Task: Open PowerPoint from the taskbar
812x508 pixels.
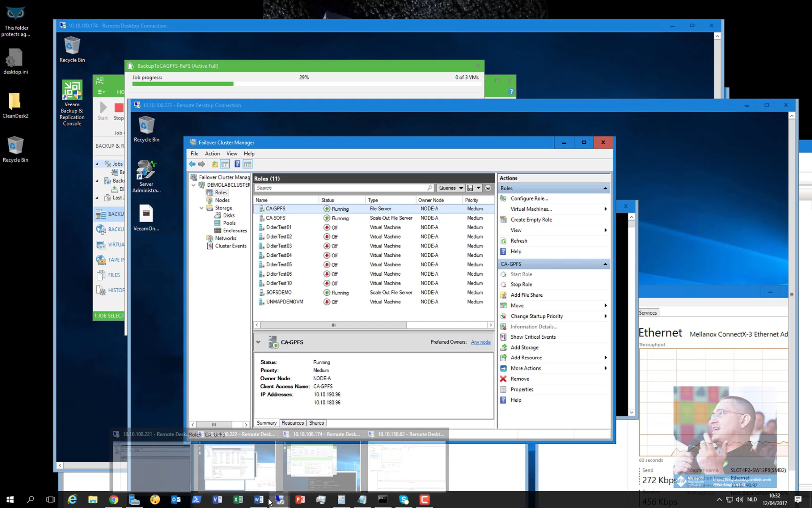Action: [x=300, y=500]
